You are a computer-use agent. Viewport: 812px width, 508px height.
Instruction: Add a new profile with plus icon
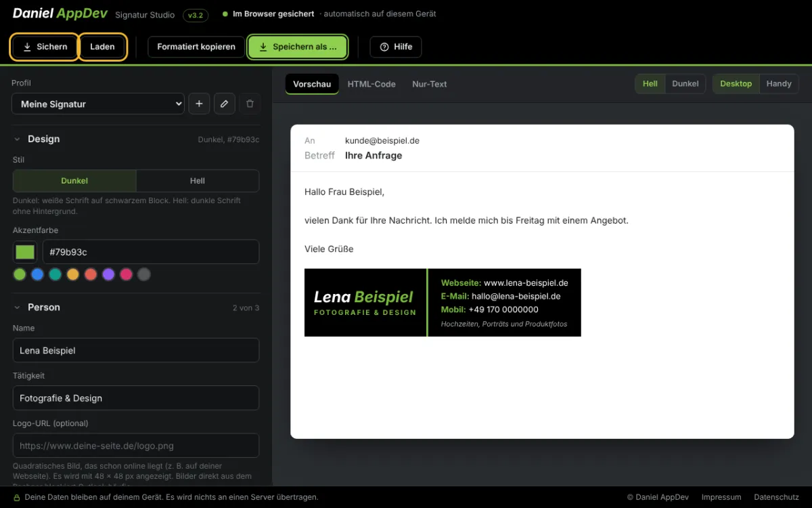coord(199,104)
